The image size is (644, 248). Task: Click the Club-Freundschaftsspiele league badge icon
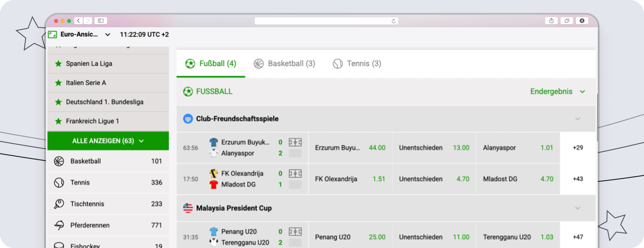click(188, 119)
